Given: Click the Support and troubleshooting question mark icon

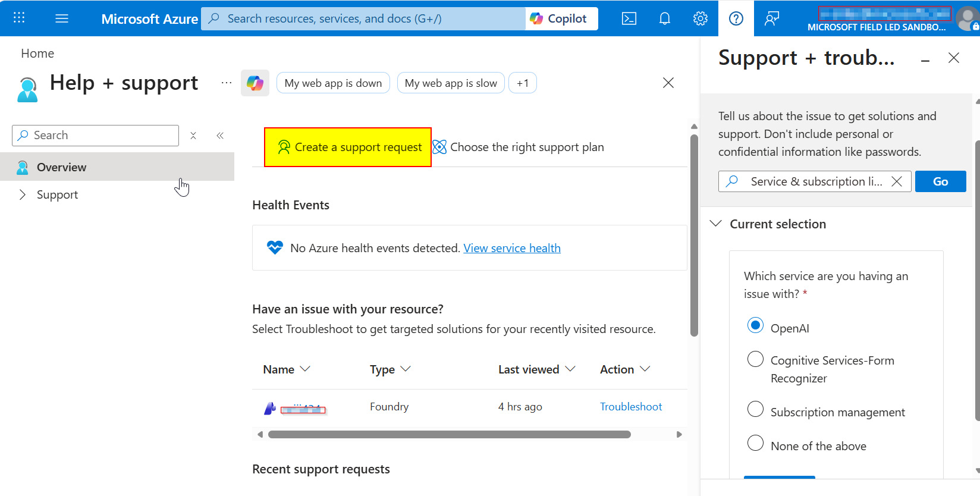Looking at the screenshot, I should point(736,18).
